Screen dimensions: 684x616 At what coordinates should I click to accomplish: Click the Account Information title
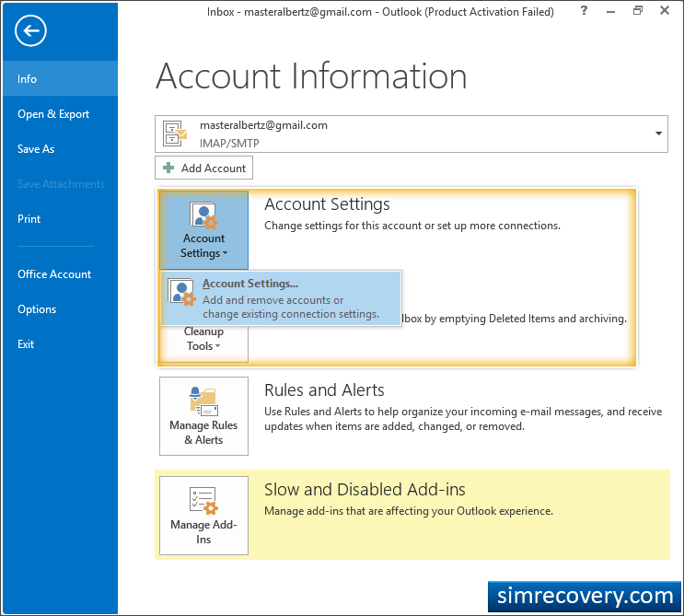(311, 76)
